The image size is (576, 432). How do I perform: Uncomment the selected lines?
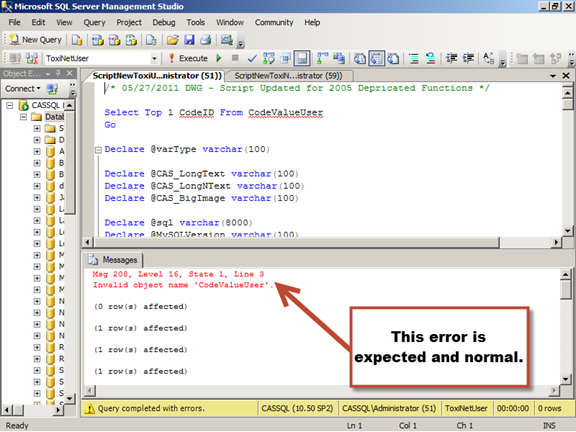coord(431,58)
